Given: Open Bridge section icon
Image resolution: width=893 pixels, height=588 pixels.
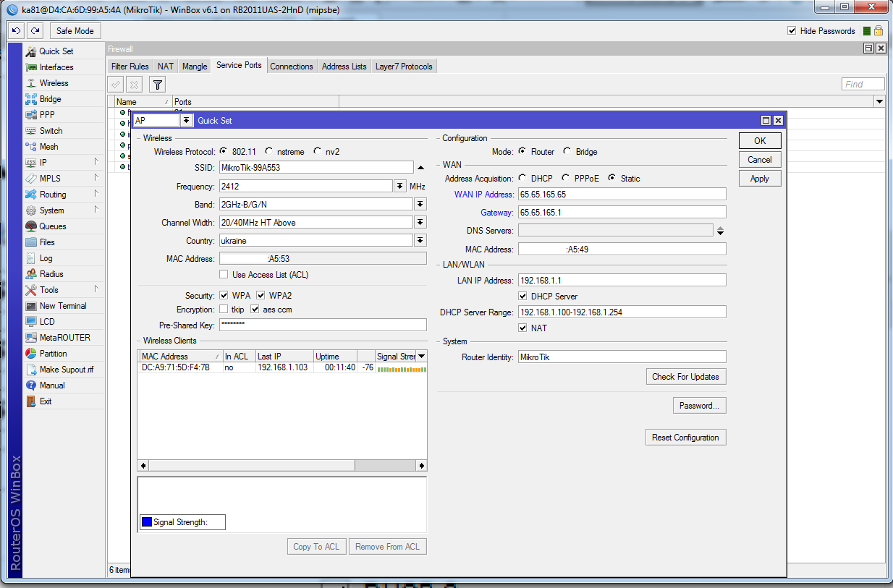Looking at the screenshot, I should tap(31, 99).
